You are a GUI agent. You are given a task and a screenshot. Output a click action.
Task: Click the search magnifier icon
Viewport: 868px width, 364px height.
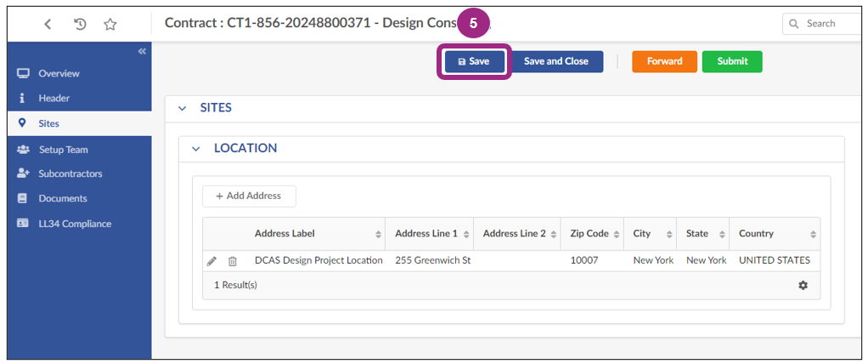(794, 24)
